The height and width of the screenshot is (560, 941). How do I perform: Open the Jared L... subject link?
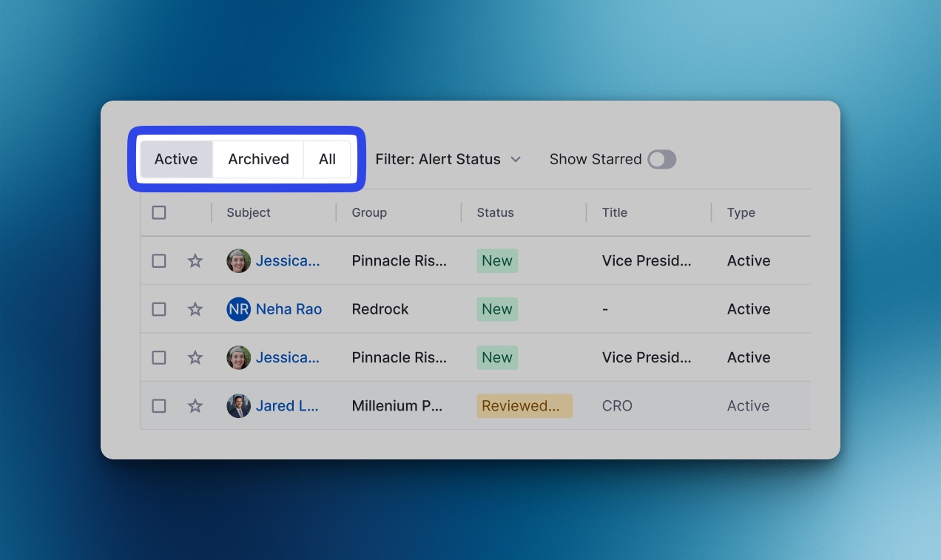(x=287, y=406)
